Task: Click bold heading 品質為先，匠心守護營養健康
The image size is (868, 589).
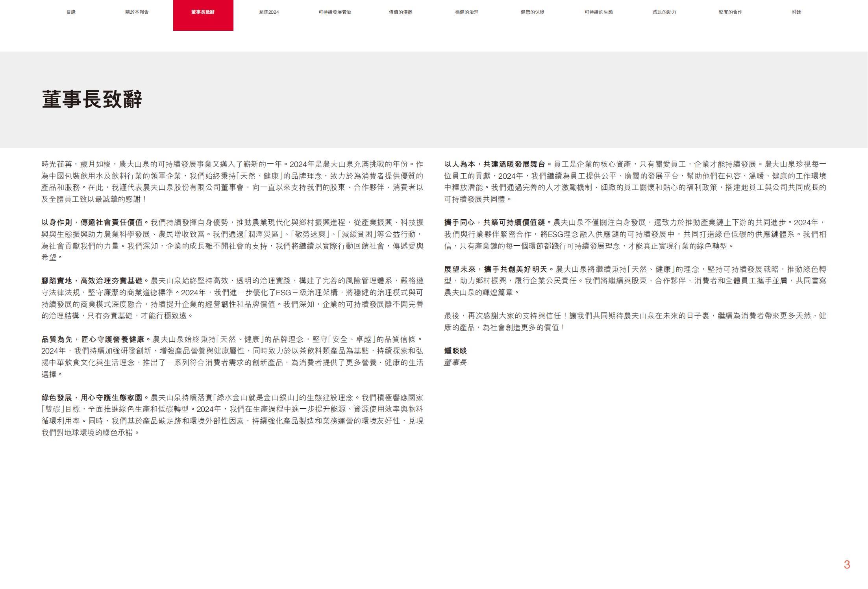Action: pyautogui.click(x=96, y=339)
